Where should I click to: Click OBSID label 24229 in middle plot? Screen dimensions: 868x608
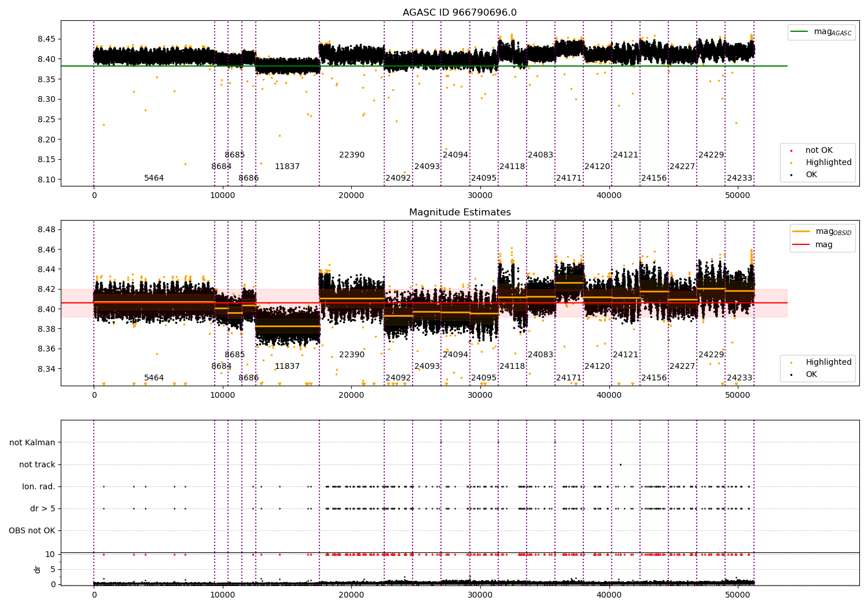click(x=711, y=355)
